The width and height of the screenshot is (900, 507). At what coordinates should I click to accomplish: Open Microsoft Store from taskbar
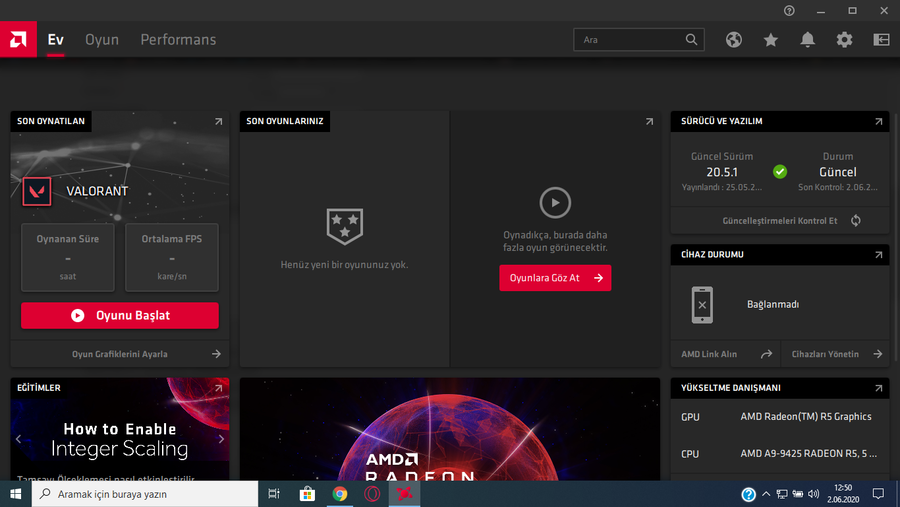pyautogui.click(x=307, y=494)
